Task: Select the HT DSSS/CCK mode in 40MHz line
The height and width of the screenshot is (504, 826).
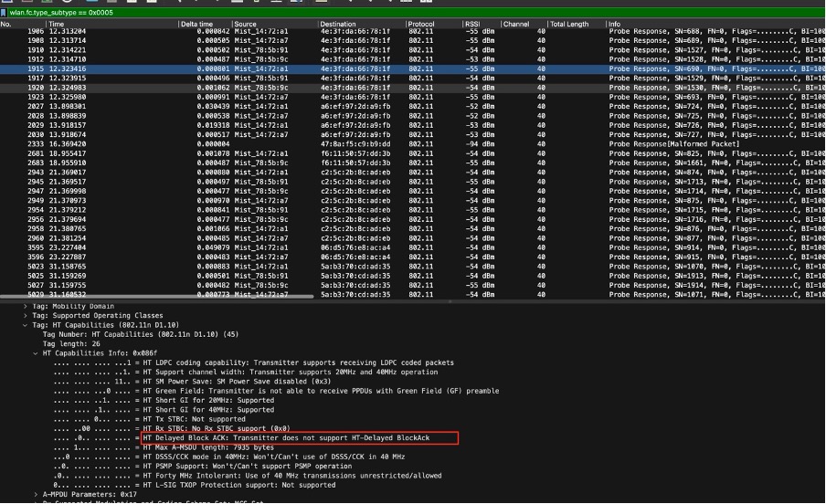Action: tap(229, 457)
